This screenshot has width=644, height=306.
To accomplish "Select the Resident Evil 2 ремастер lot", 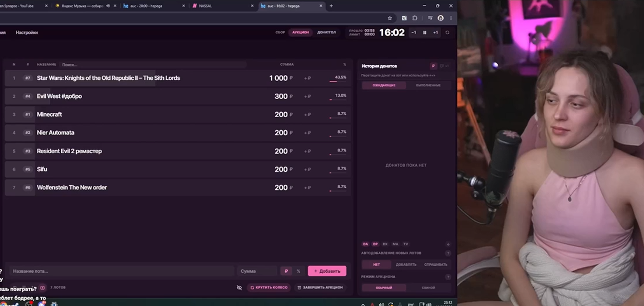I will pyautogui.click(x=69, y=151).
